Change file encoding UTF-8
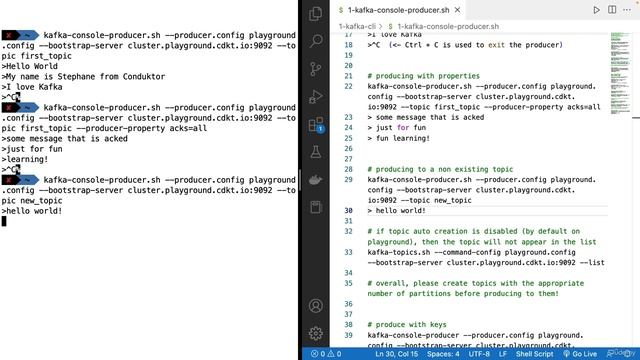This screenshot has height=360, width=640. point(479,354)
